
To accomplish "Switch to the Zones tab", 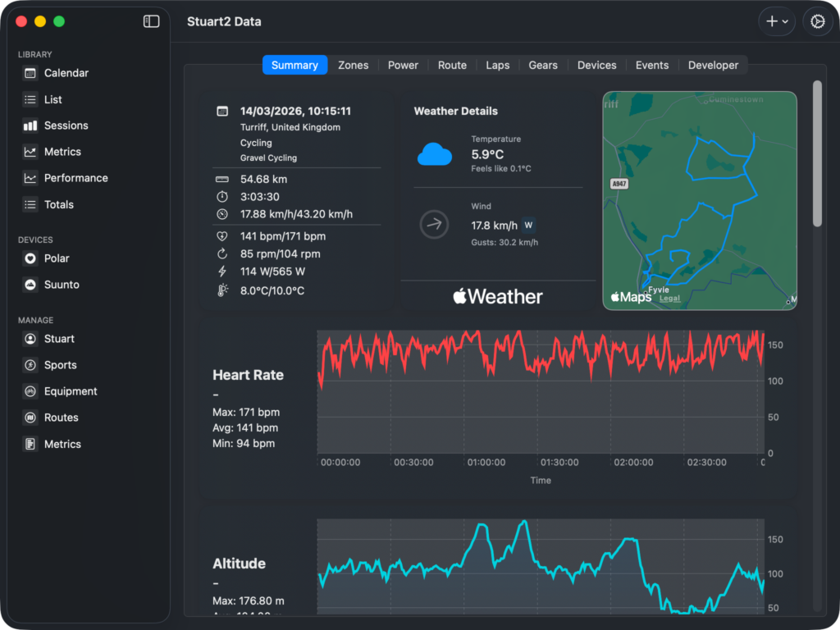I will point(353,64).
